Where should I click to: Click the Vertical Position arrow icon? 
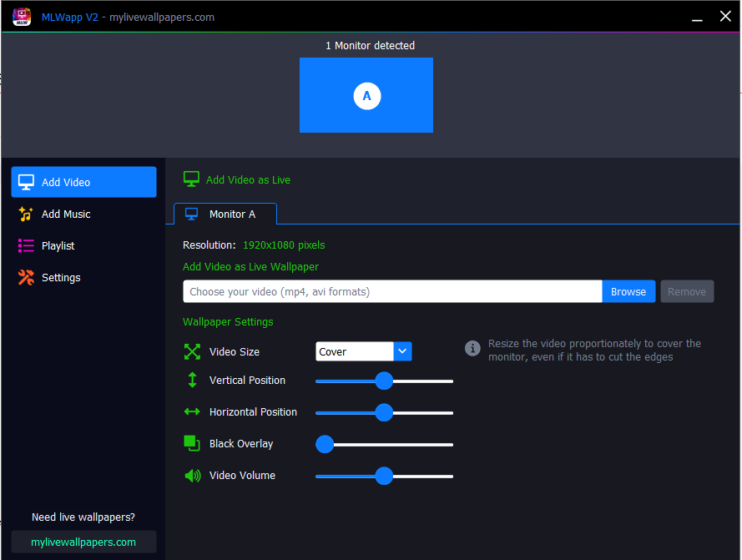click(191, 381)
